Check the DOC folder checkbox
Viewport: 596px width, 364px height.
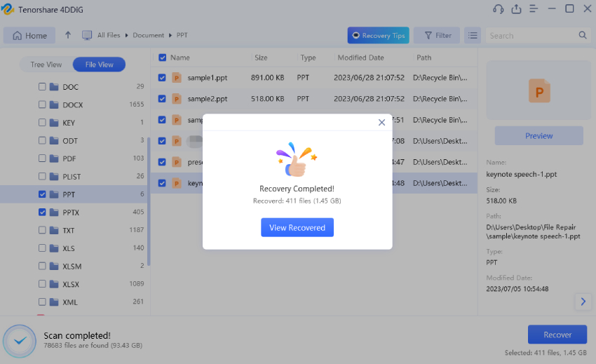[42, 87]
